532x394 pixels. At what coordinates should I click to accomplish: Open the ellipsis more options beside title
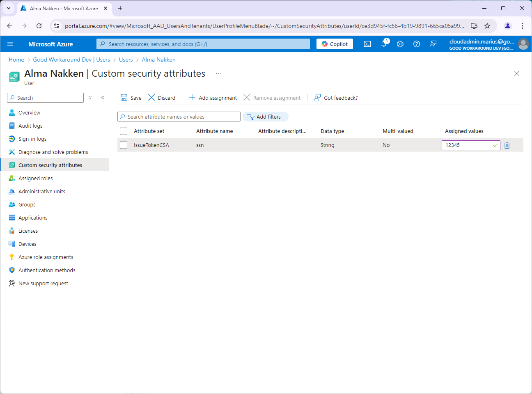click(x=218, y=73)
